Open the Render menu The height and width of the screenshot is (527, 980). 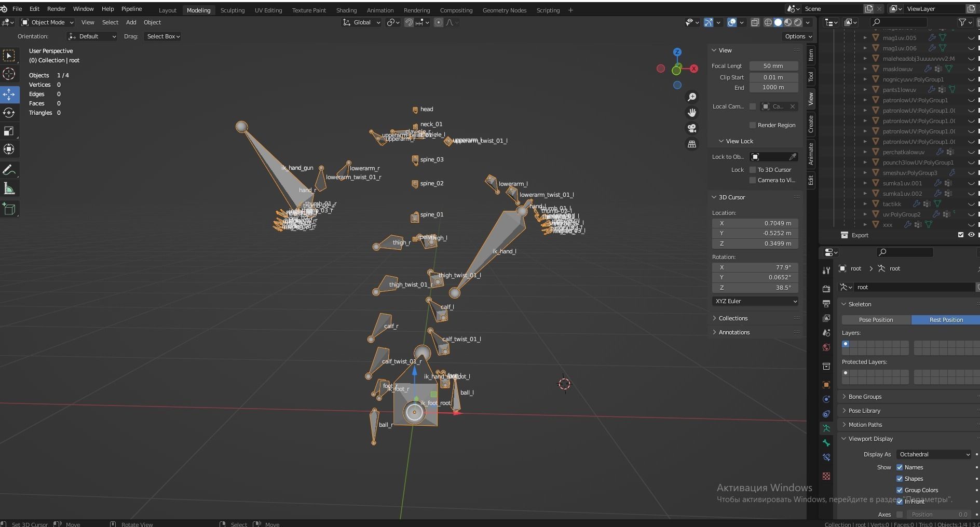tap(56, 9)
